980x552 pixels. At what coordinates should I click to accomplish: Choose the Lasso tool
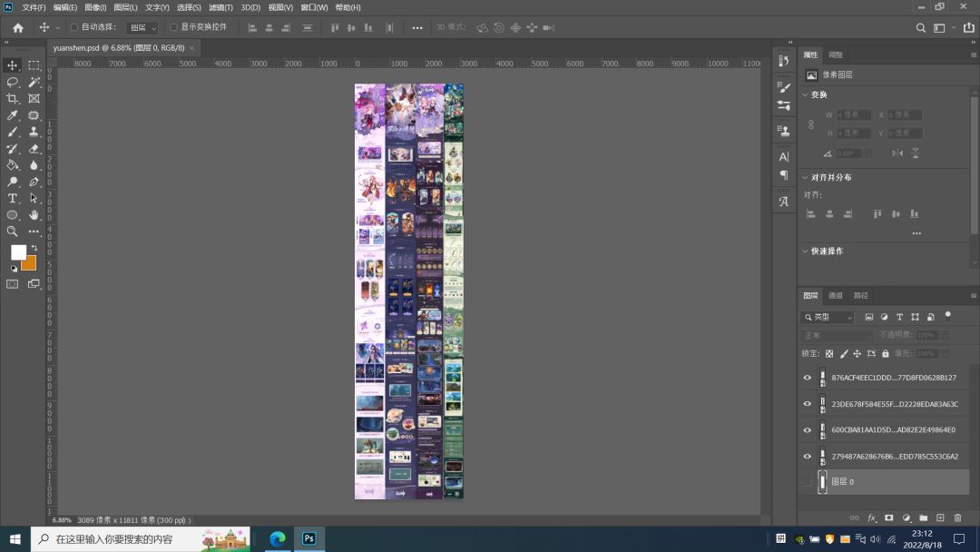coord(13,82)
